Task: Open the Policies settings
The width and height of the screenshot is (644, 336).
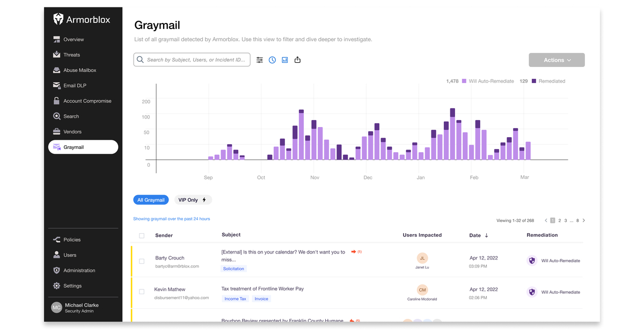Action: click(72, 239)
